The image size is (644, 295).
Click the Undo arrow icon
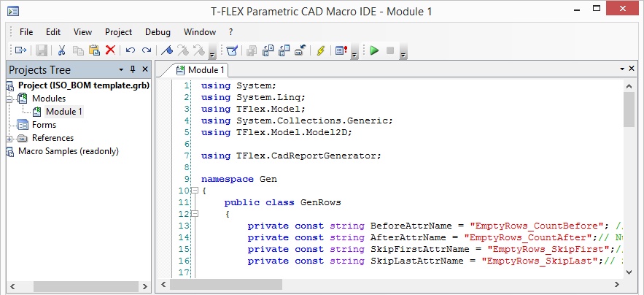pos(131,50)
